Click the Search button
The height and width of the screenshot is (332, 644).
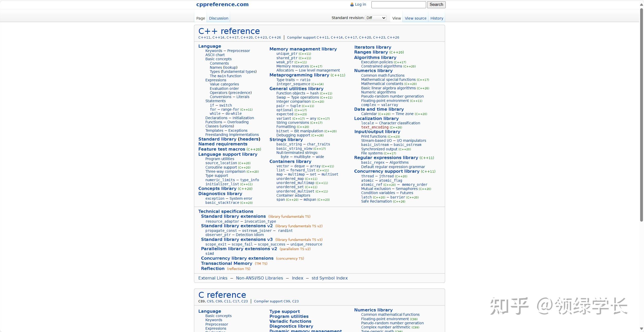coord(436,5)
